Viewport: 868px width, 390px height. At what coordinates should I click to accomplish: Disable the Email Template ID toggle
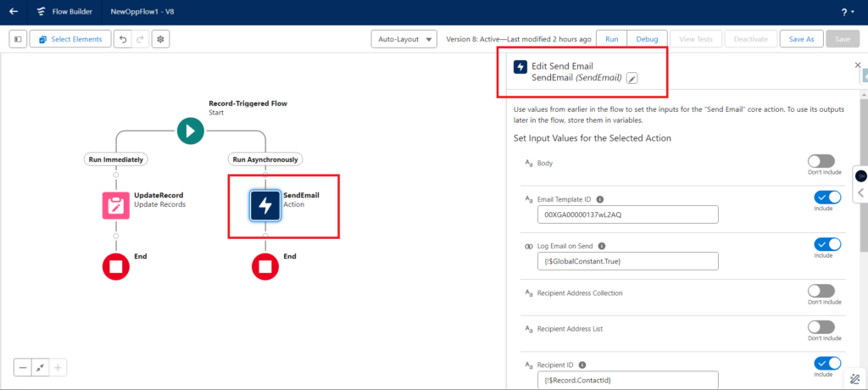tap(826, 198)
